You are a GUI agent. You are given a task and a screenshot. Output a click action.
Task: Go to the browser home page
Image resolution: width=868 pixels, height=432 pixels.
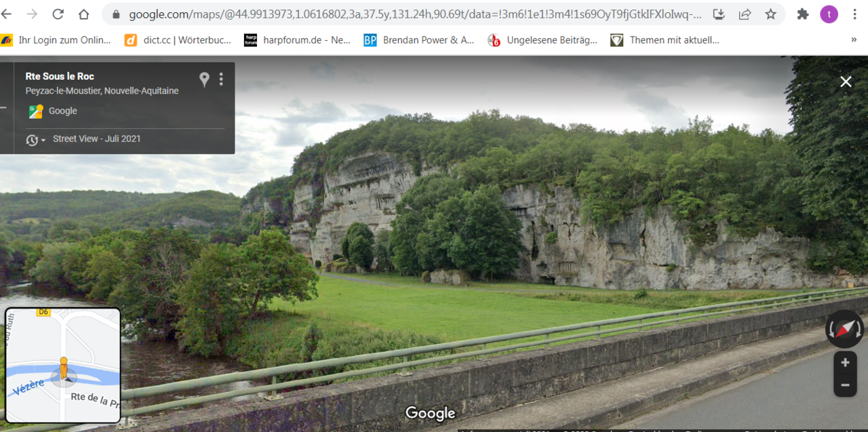[x=83, y=14]
